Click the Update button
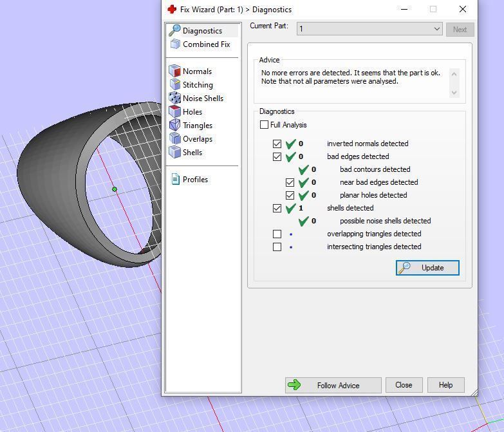The height and width of the screenshot is (432, 504). [x=427, y=268]
